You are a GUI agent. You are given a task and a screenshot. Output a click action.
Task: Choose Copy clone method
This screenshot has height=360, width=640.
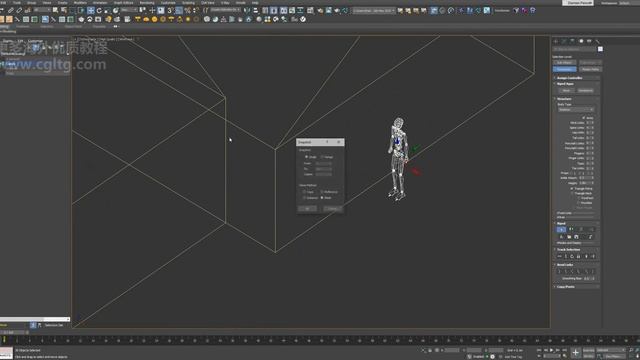(x=304, y=192)
